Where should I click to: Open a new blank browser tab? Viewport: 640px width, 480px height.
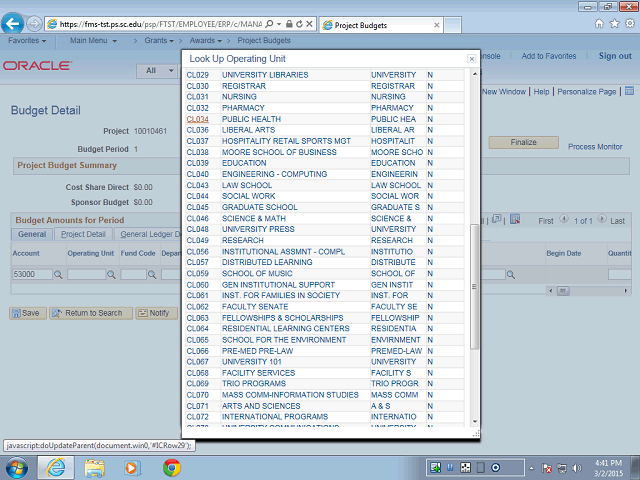click(x=453, y=25)
